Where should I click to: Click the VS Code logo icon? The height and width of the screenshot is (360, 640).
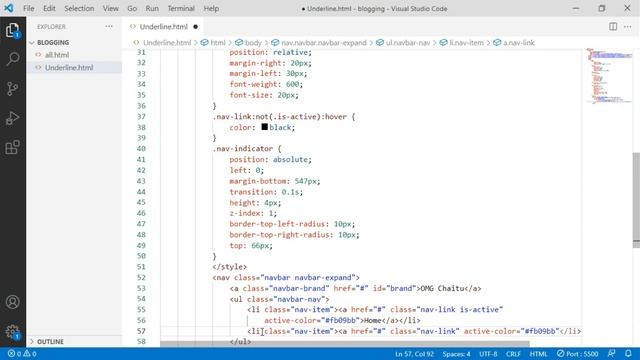point(9,8)
